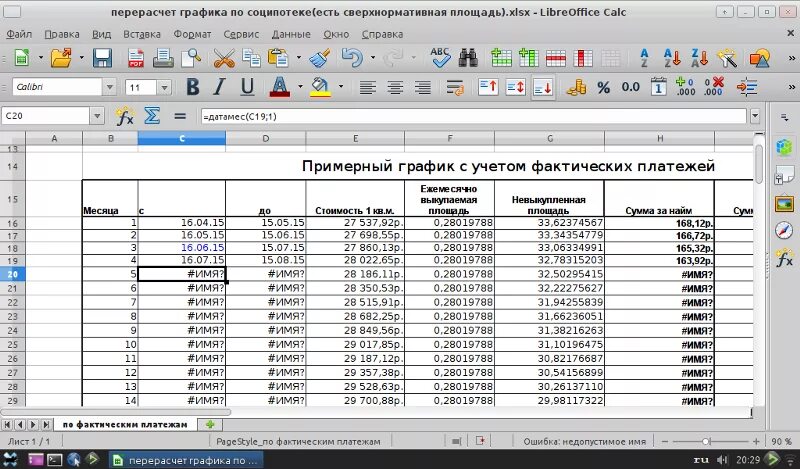Toggle Bold formatting
Image resolution: width=800 pixels, height=469 pixels.
click(x=192, y=87)
